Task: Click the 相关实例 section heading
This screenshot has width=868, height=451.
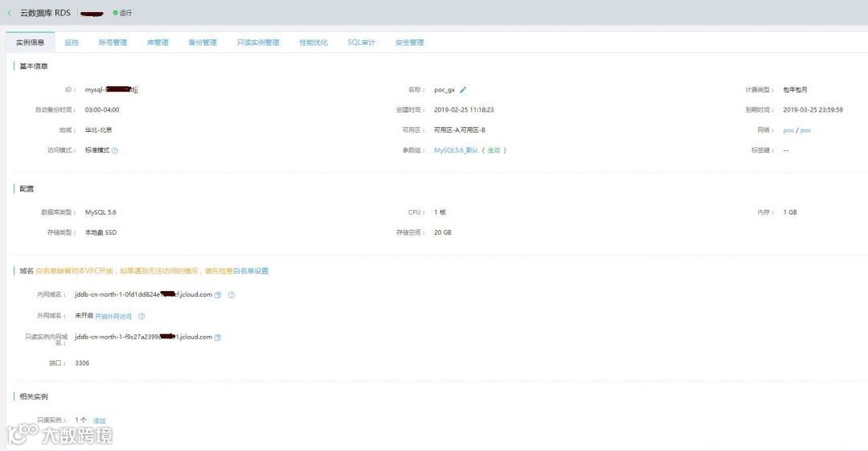Action: click(34, 396)
